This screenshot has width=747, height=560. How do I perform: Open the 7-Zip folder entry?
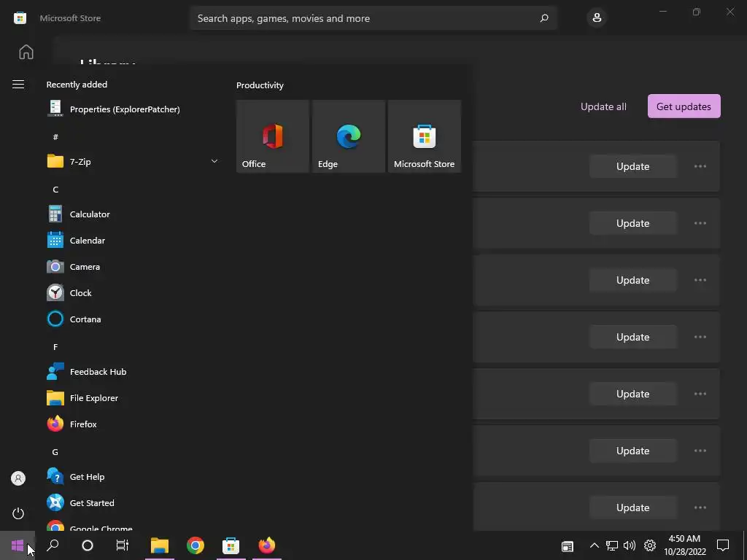pos(132,161)
